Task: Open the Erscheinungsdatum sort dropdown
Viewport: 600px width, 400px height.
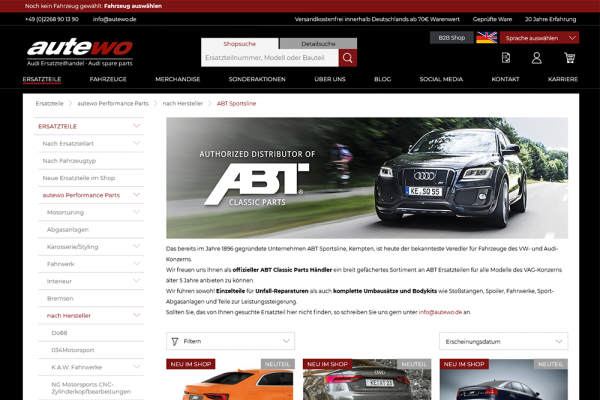Action: [503, 341]
